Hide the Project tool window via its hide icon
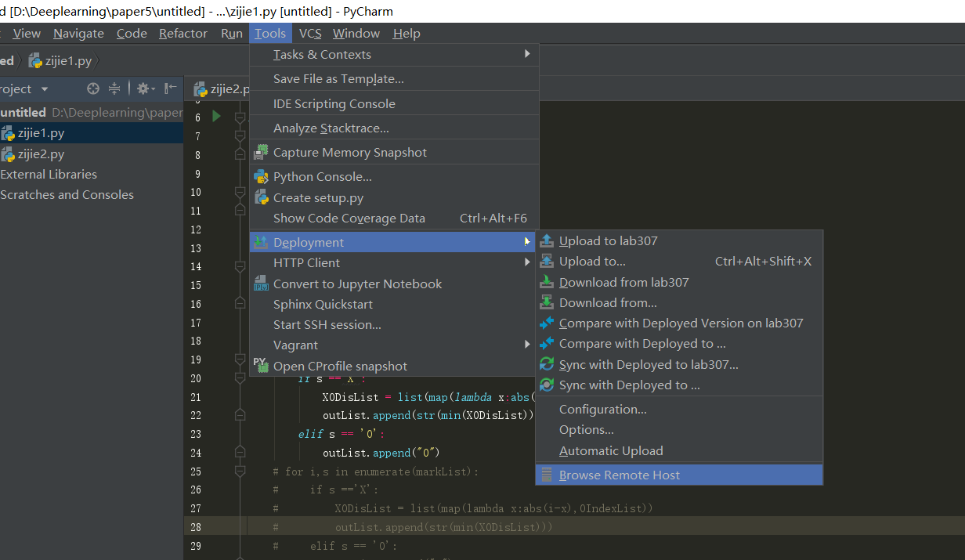 click(x=171, y=89)
